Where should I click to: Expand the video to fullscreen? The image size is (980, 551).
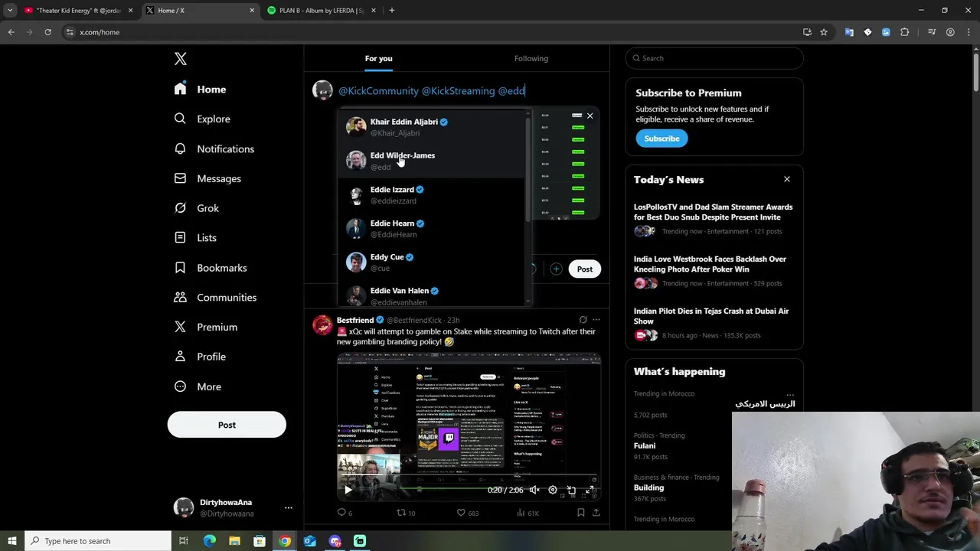point(590,490)
